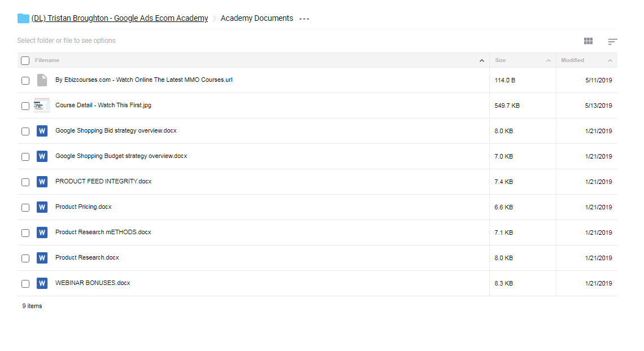Check the PRODUCT FEED INTEGRITY.docx checkbox
Viewport: 644px width, 351px height.
coord(25,182)
